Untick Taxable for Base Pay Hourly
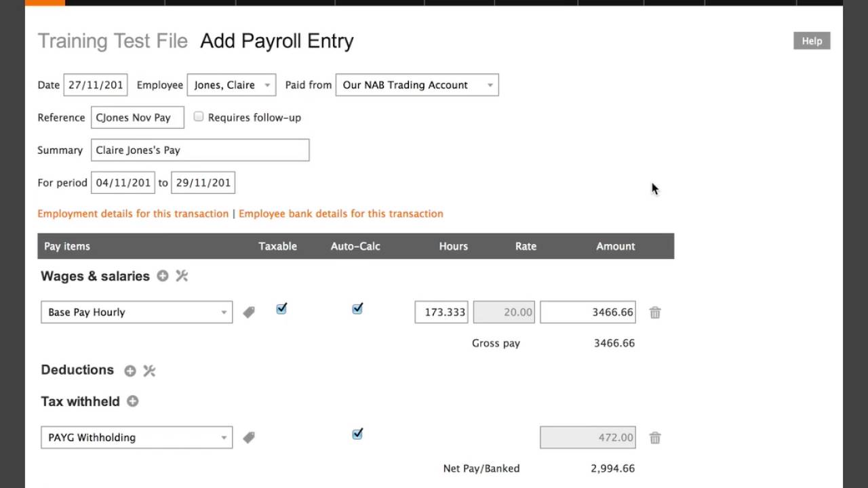 (281, 309)
